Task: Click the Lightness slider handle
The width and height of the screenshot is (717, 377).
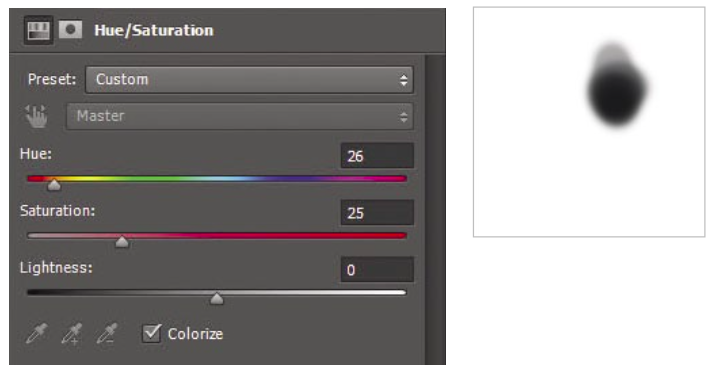Action: pos(217,298)
